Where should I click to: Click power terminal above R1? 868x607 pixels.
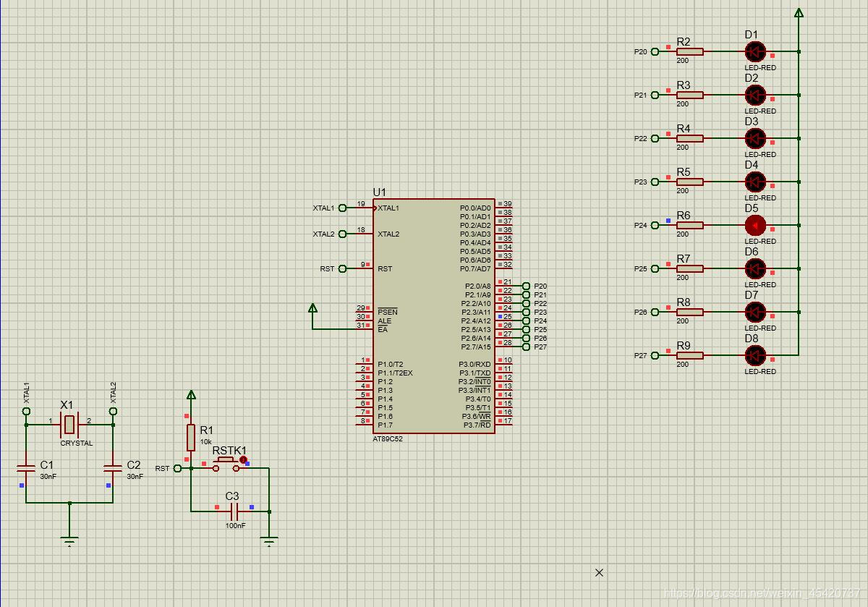tap(191, 395)
